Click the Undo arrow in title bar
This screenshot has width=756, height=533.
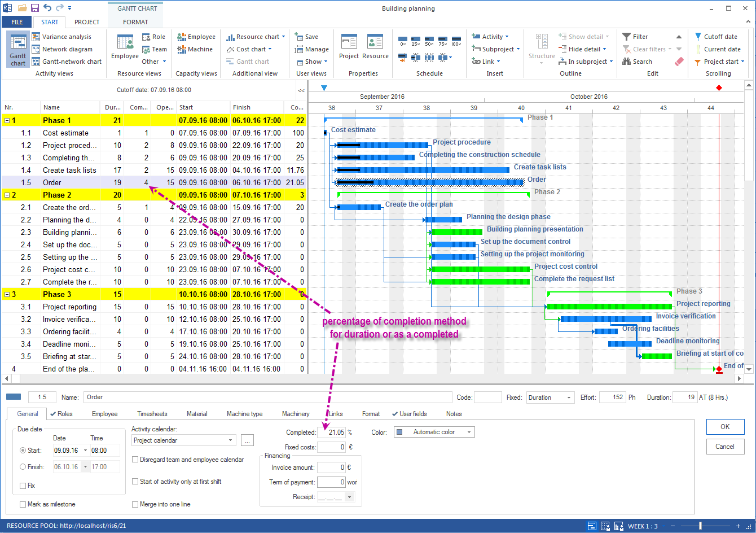(47, 8)
